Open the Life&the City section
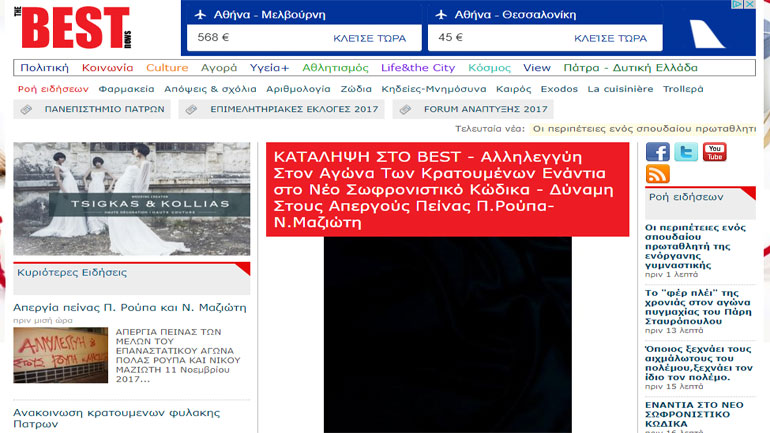This screenshot has height=433, width=770. (x=418, y=68)
